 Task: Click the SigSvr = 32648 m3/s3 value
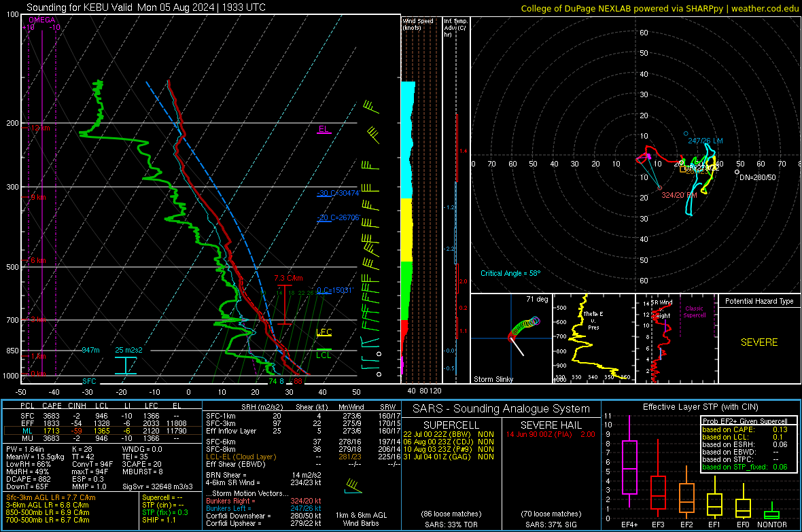coord(157,486)
